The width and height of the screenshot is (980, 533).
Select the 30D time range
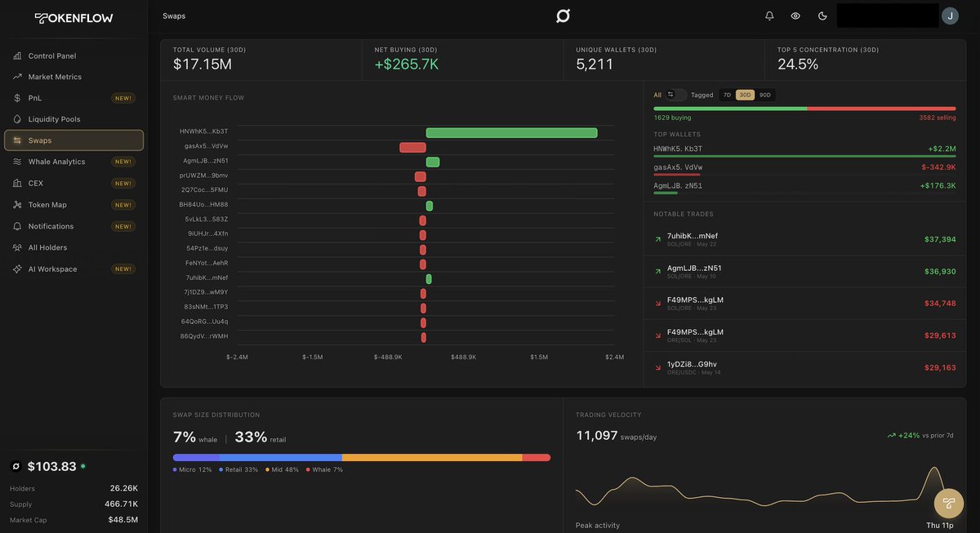click(745, 95)
